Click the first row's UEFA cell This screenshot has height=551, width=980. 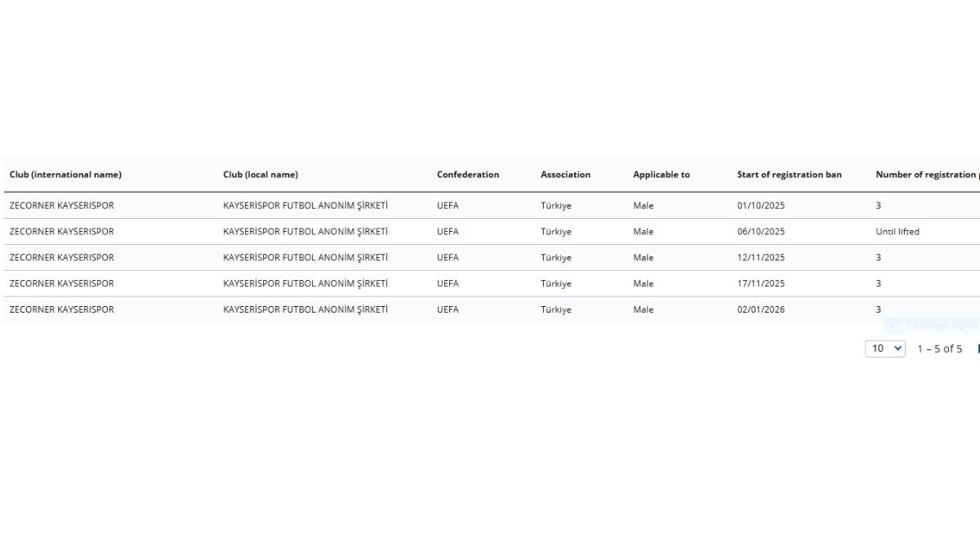tap(448, 206)
